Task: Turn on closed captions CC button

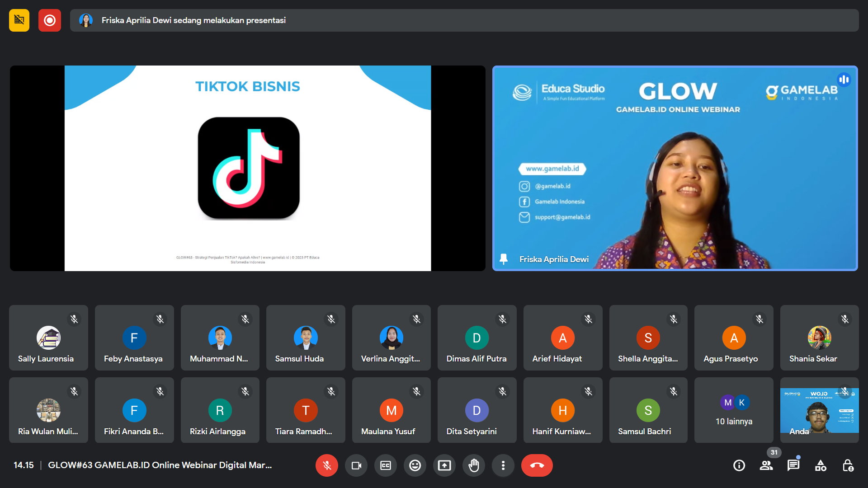Action: (x=386, y=465)
